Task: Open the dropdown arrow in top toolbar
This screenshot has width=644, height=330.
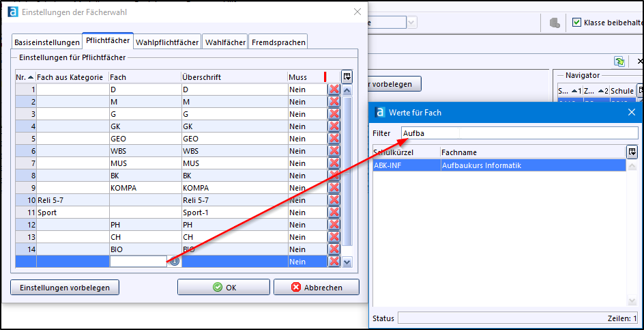Action: [411, 23]
